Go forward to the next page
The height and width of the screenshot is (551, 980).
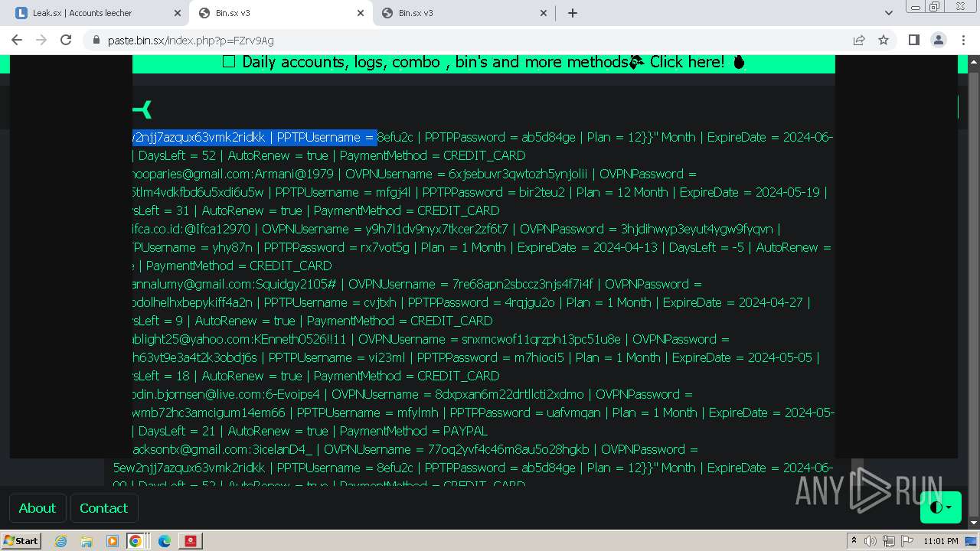coord(41,40)
